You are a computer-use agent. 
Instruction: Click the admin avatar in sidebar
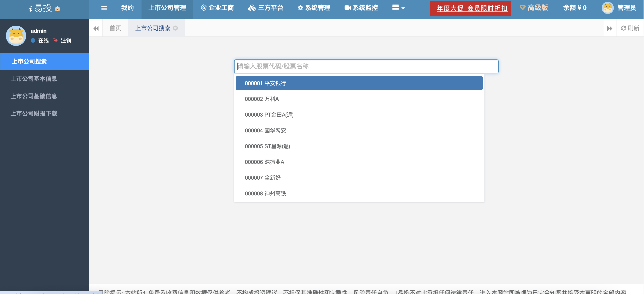16,36
